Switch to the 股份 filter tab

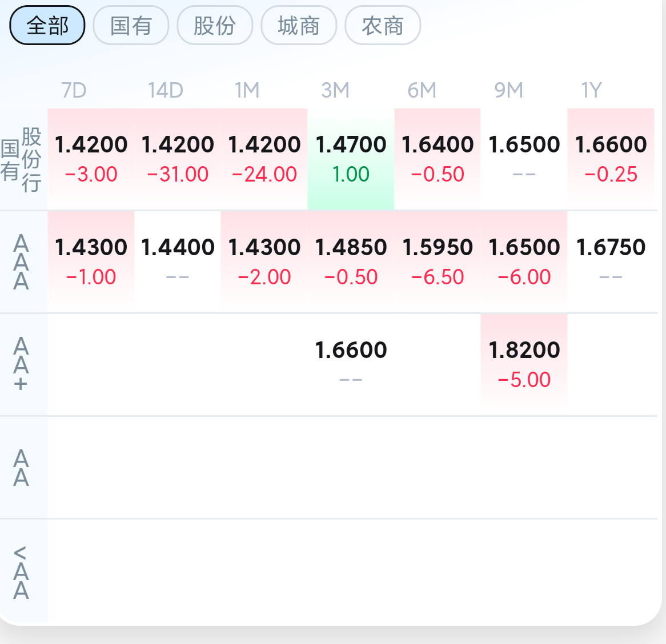215,26
